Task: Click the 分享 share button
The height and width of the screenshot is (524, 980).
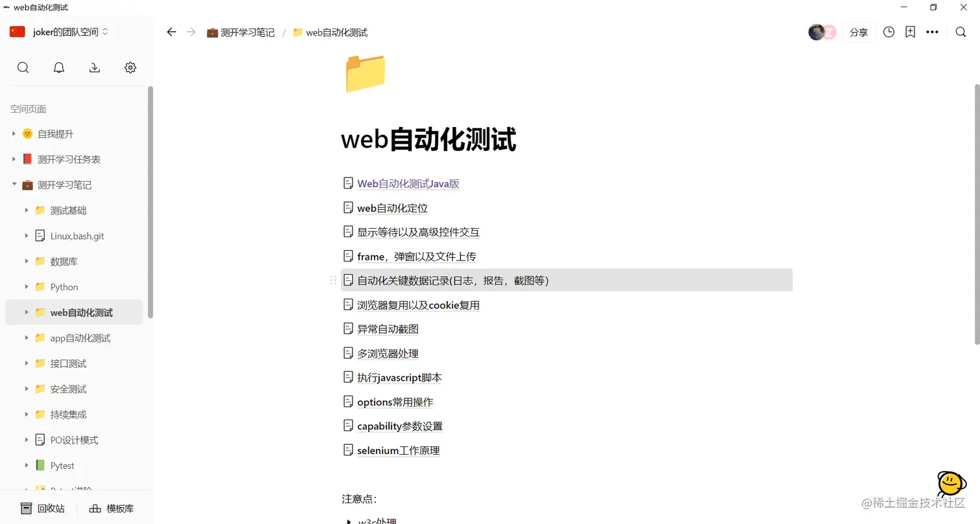Action: coord(859,32)
